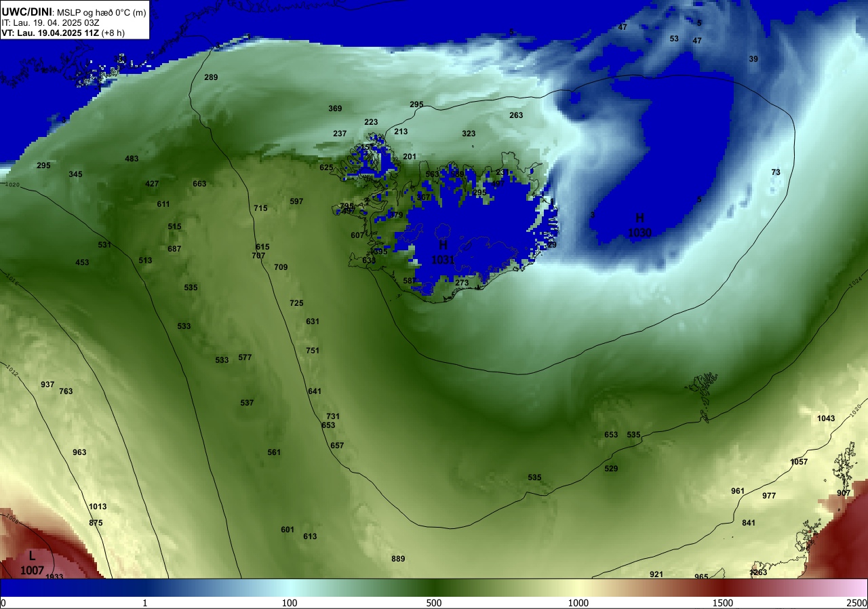This screenshot has height=609, width=868.
Task: Select the 731 height value
Action: point(332,416)
